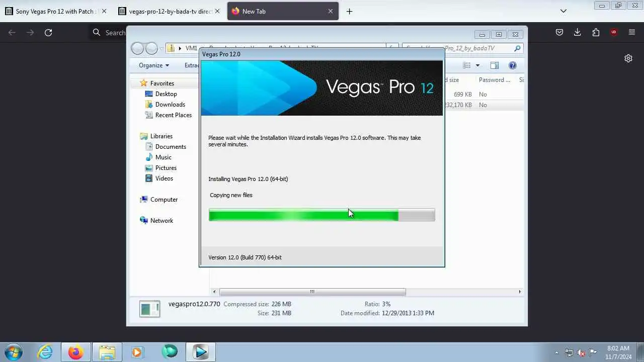The height and width of the screenshot is (362, 644).
Task: Click the Explorer horizontal scrollbar thumb
Action: pyautogui.click(x=312, y=292)
